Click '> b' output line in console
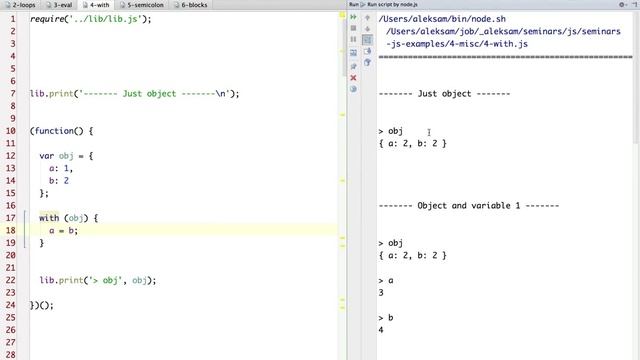 pyautogui.click(x=386, y=318)
